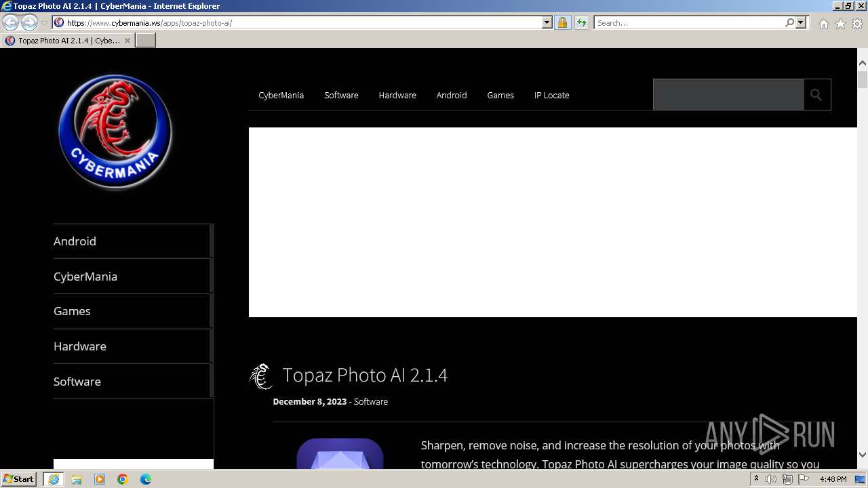Click Internet Explorer taskbar icon
Viewport: 868px width, 488px height.
pos(54,479)
